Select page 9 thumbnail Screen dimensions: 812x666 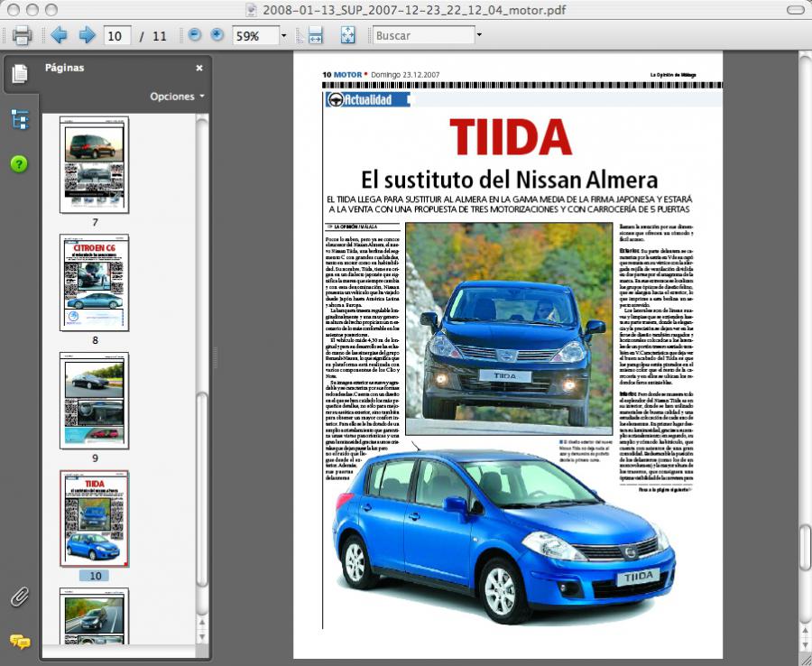click(94, 401)
